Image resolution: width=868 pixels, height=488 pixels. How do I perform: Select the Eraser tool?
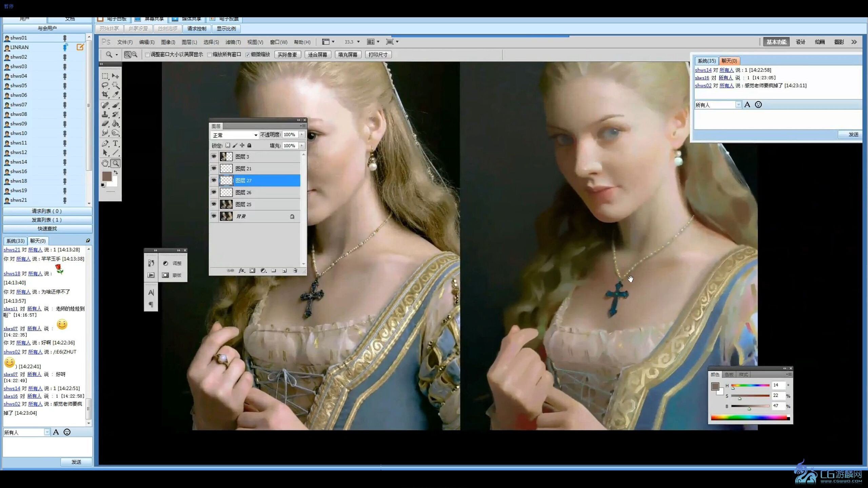[x=105, y=123]
